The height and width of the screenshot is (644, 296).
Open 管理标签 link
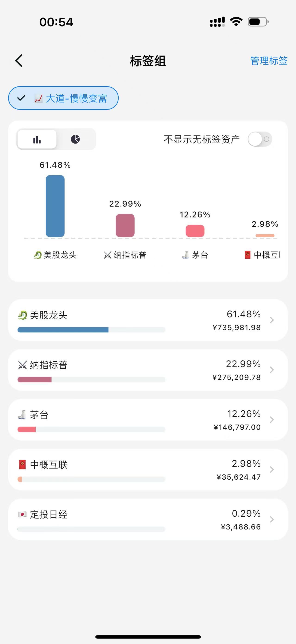[269, 61]
